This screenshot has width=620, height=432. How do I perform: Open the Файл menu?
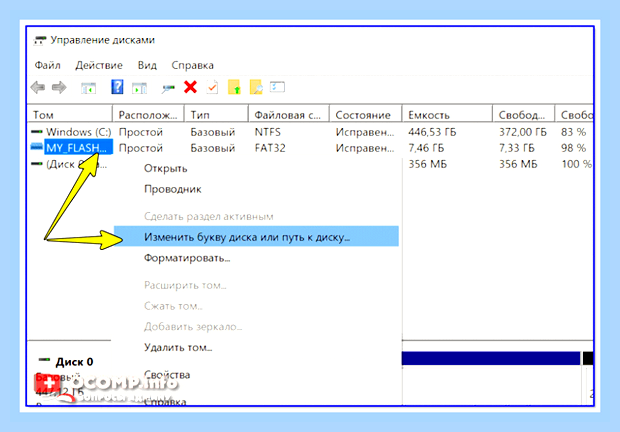[47, 65]
